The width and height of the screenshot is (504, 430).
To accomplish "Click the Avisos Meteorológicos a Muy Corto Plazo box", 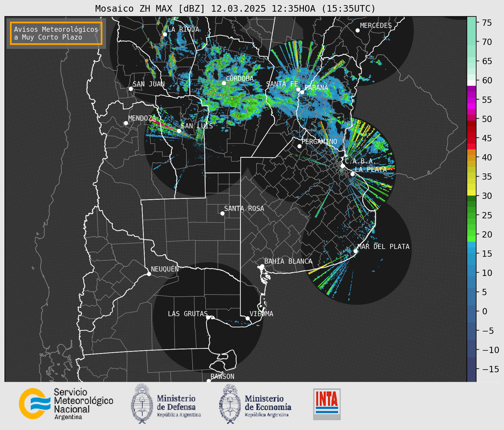I will 56,33.
